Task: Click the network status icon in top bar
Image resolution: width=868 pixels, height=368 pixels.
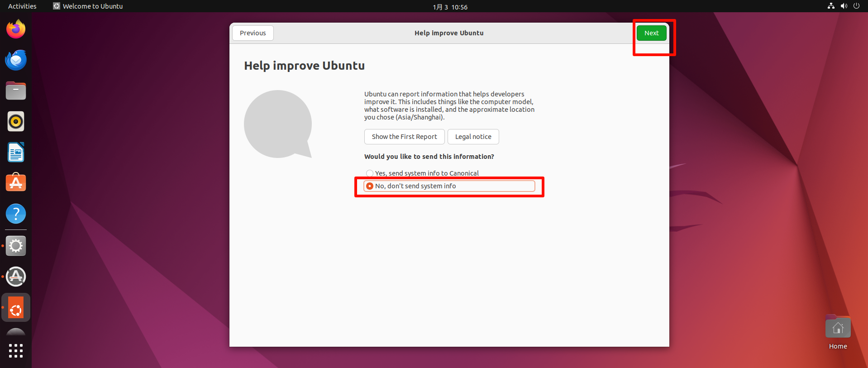Action: [831, 6]
